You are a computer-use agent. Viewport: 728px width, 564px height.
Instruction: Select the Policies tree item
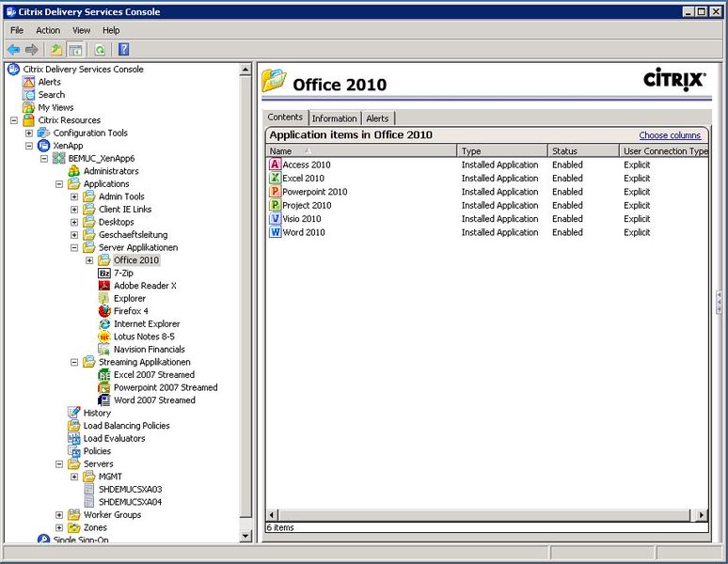(x=97, y=451)
